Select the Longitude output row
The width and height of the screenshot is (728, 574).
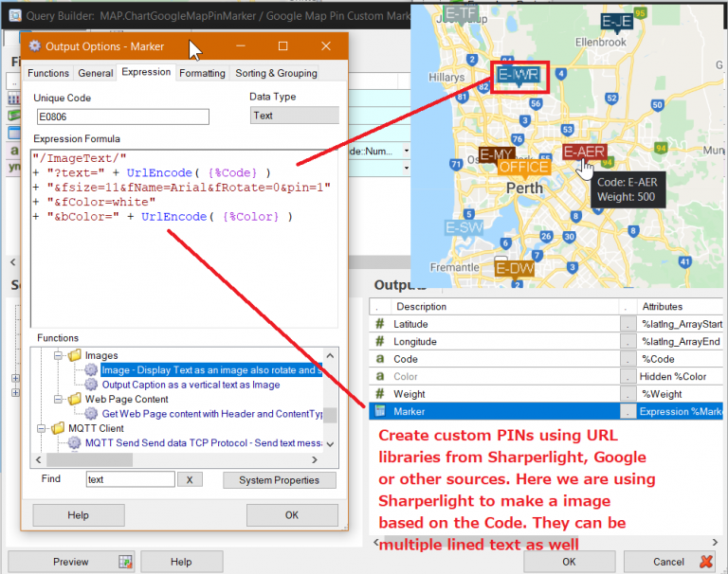[546, 342]
